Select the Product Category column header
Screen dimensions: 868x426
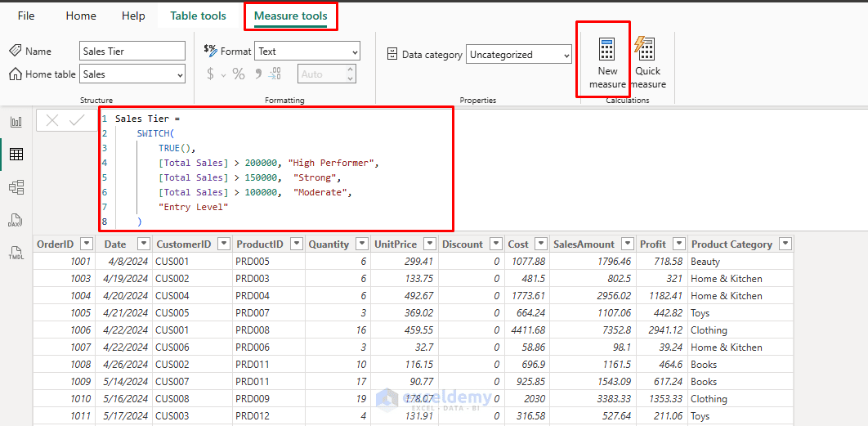[732, 244]
